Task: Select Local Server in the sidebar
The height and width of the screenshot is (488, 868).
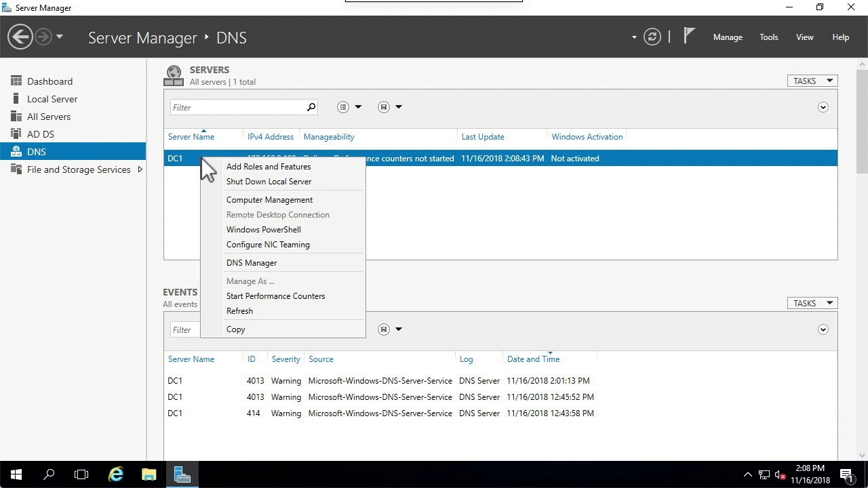Action: (52, 98)
